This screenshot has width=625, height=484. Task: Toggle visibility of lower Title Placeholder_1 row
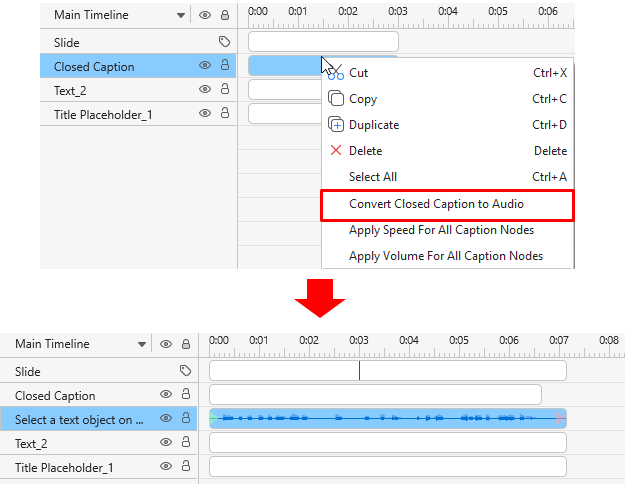[x=166, y=467]
